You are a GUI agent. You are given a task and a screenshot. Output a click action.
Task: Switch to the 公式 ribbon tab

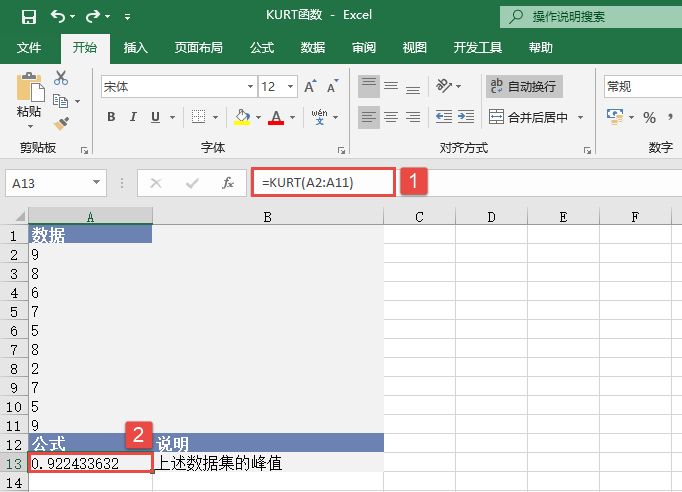(x=262, y=47)
